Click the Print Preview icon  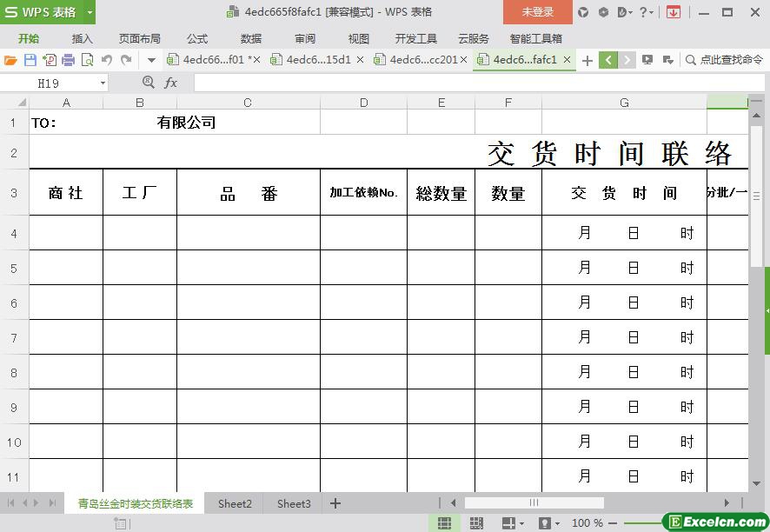tap(87, 60)
